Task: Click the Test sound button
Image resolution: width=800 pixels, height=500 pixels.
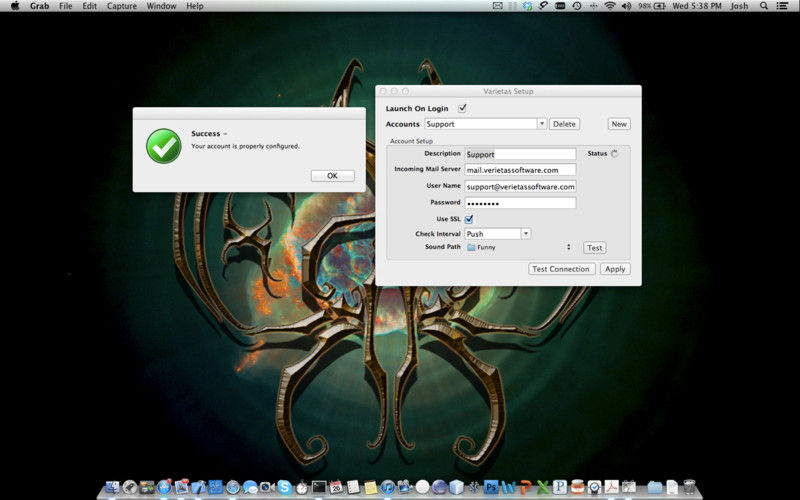Action: pyautogui.click(x=594, y=247)
